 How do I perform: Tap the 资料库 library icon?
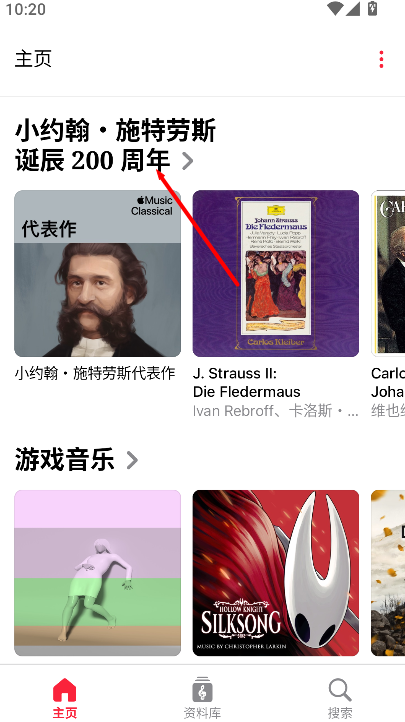pos(202,690)
